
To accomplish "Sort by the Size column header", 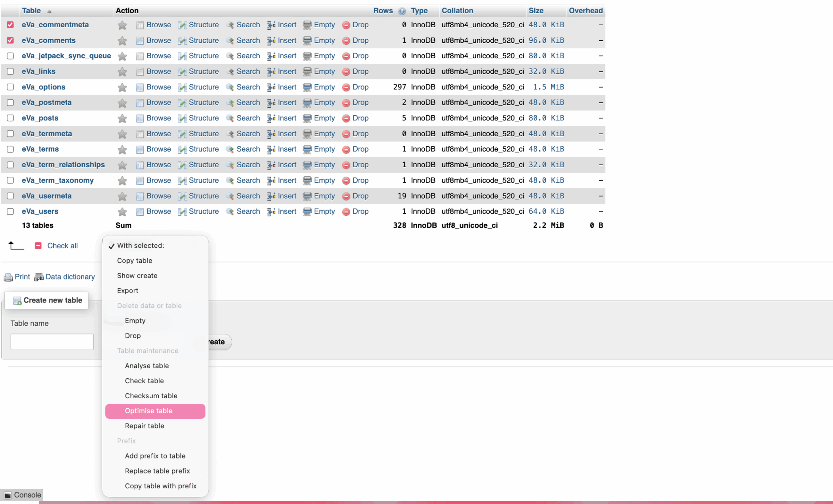I will 536,11.
